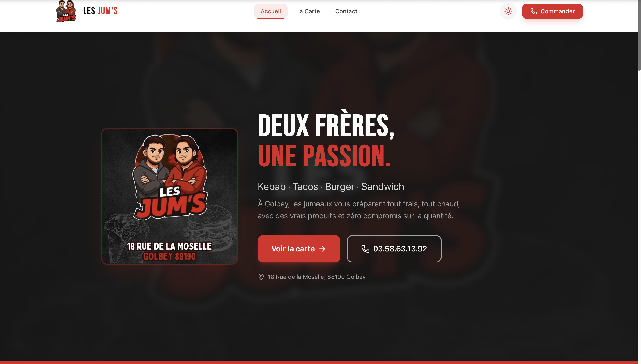Click the 18 Rue de la Moselle address text

click(x=316, y=277)
